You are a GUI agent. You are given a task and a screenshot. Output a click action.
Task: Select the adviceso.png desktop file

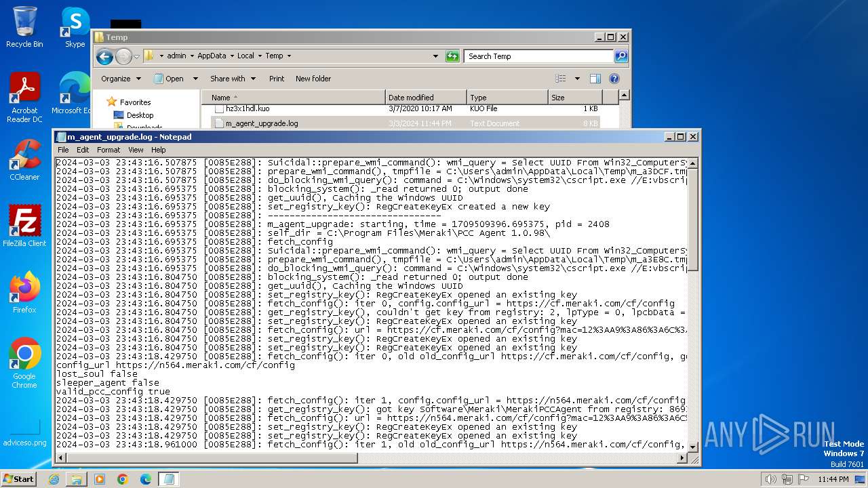click(x=24, y=434)
